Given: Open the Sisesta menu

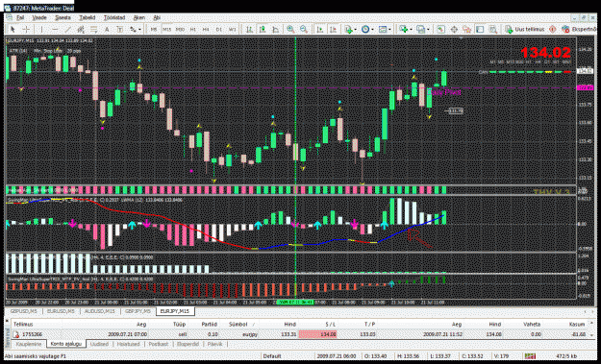Looking at the screenshot, I should [x=63, y=17].
